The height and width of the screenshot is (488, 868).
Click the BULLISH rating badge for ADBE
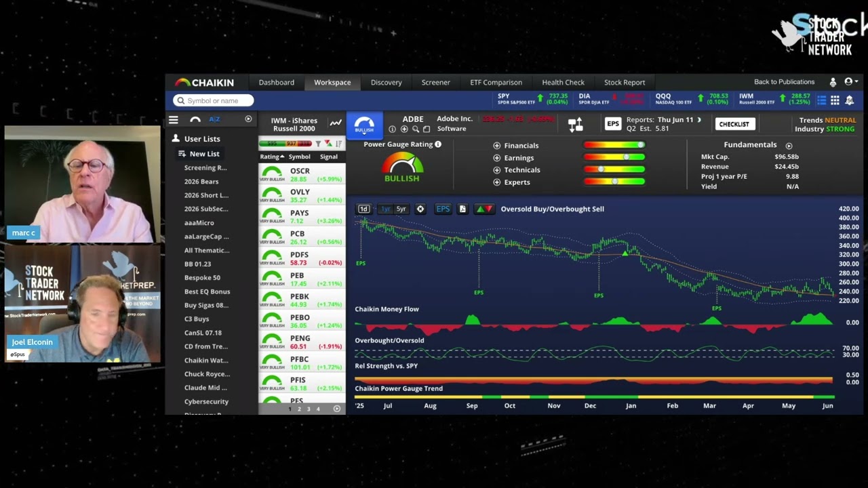pos(364,124)
